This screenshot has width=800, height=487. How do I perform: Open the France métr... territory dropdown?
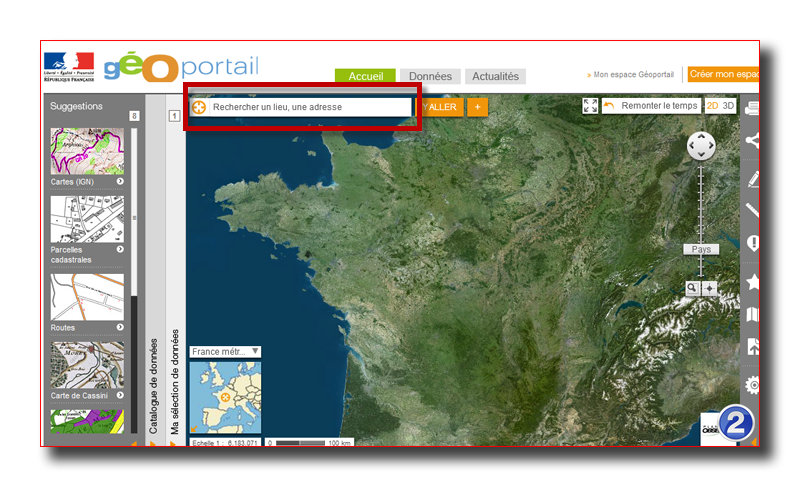coord(225,352)
